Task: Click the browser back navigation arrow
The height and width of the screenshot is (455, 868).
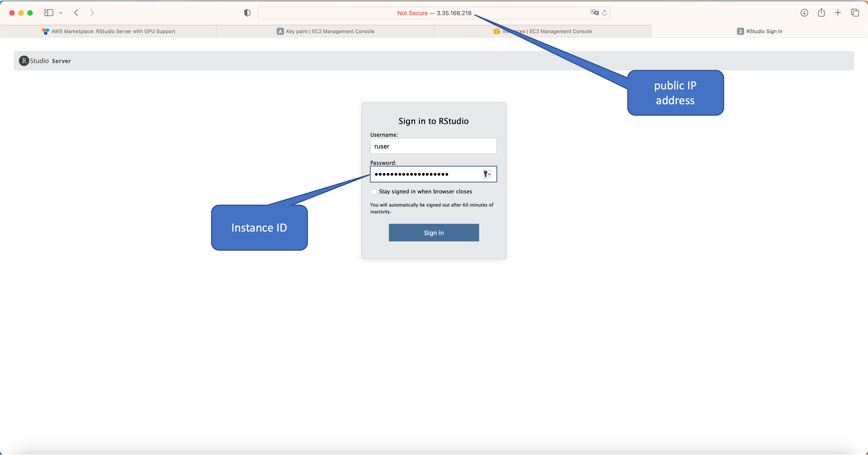Action: tap(76, 13)
